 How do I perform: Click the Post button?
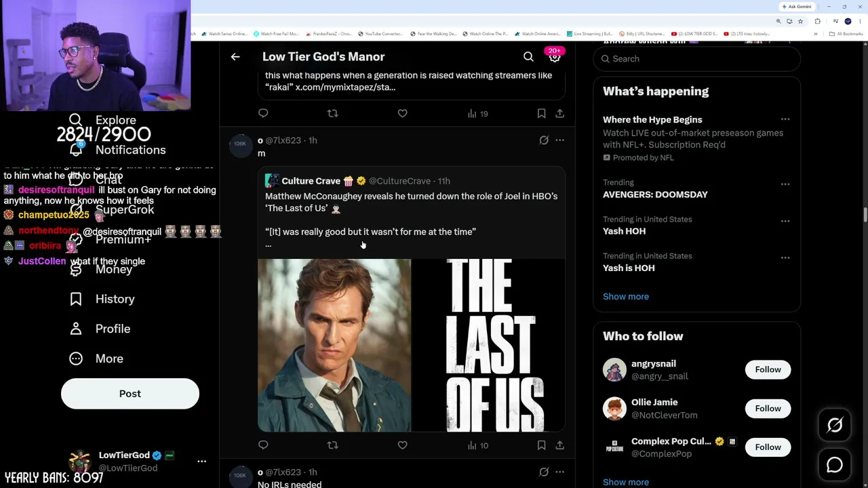130,394
